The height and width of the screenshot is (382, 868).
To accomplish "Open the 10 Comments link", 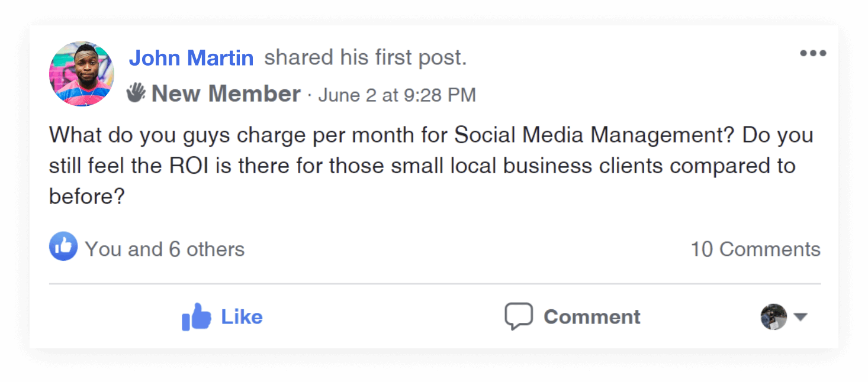I will pyautogui.click(x=756, y=250).
